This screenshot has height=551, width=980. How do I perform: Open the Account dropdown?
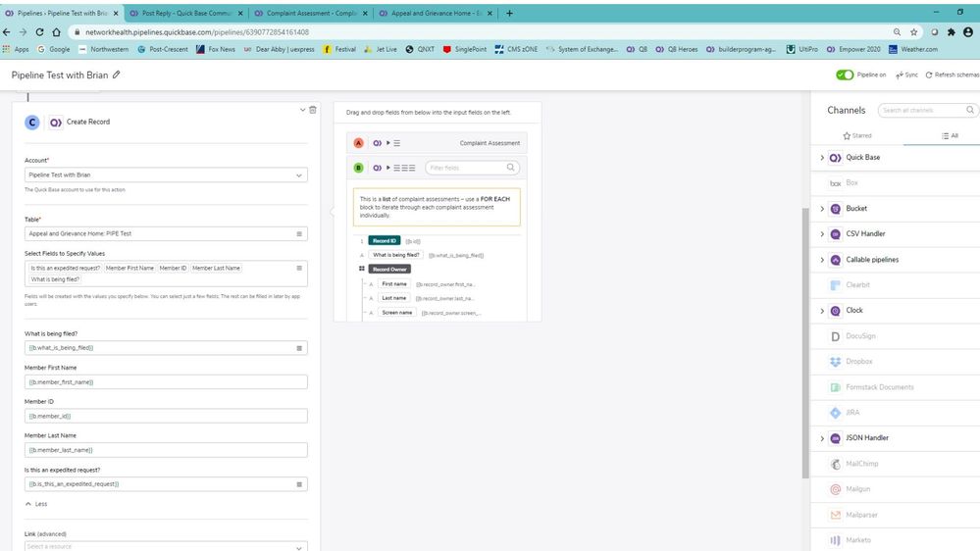166,175
